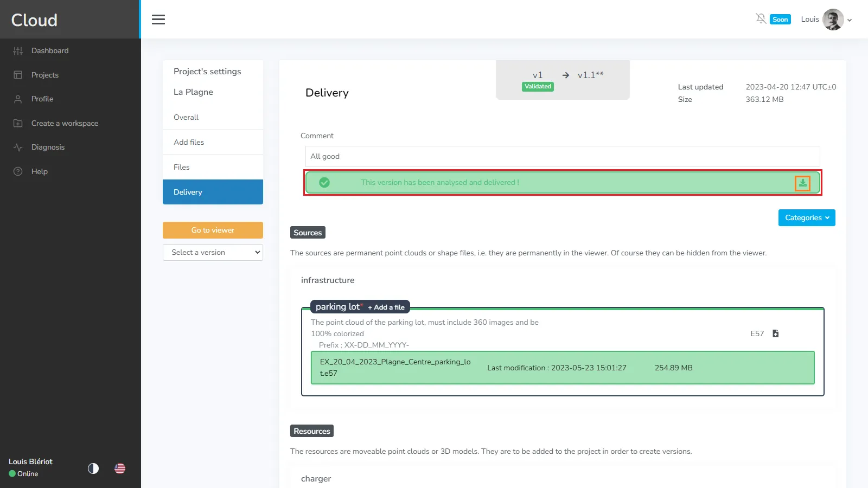Screen dimensions: 868x488
Task: Click the US flag language icon
Action: tap(120, 468)
